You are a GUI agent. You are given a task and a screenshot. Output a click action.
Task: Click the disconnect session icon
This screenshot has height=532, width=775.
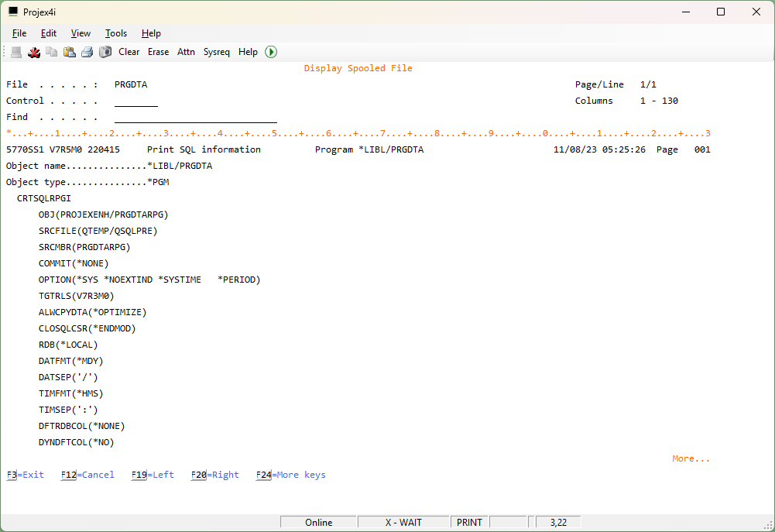(34, 52)
